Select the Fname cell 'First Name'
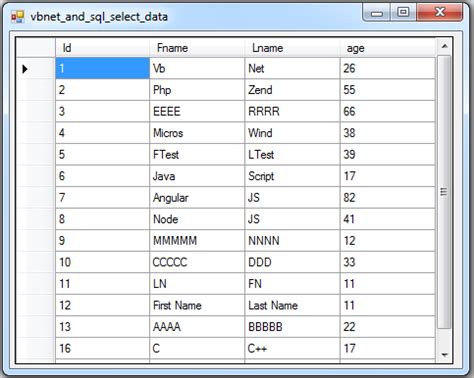The width and height of the screenshot is (474, 378). click(x=197, y=305)
